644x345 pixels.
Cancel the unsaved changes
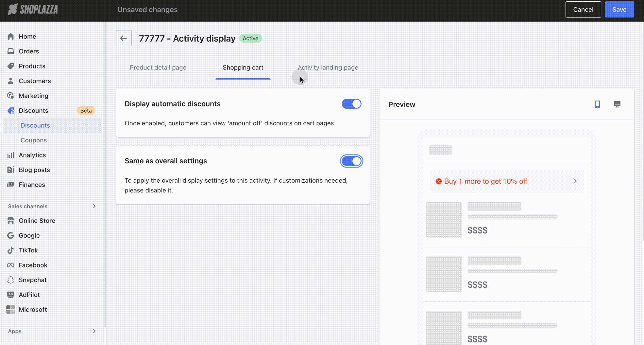coord(583,9)
